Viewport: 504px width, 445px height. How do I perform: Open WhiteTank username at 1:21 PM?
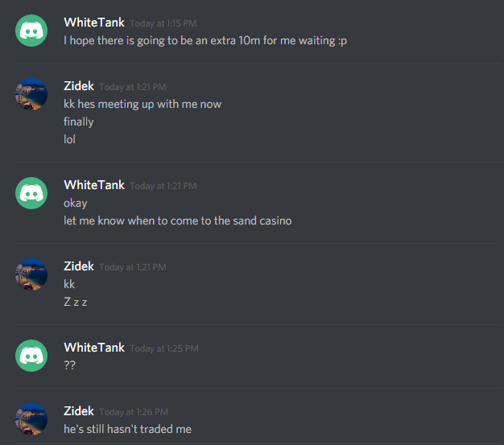pos(94,185)
